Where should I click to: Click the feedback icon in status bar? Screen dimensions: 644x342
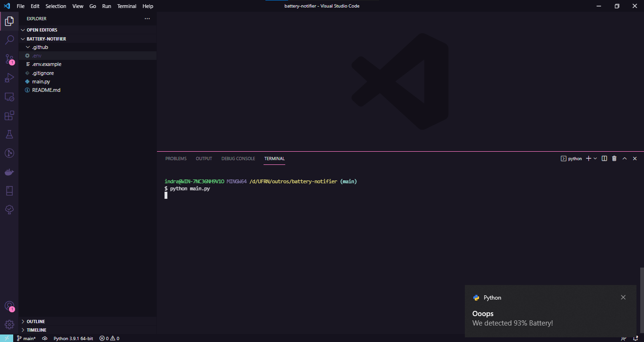[624, 338]
